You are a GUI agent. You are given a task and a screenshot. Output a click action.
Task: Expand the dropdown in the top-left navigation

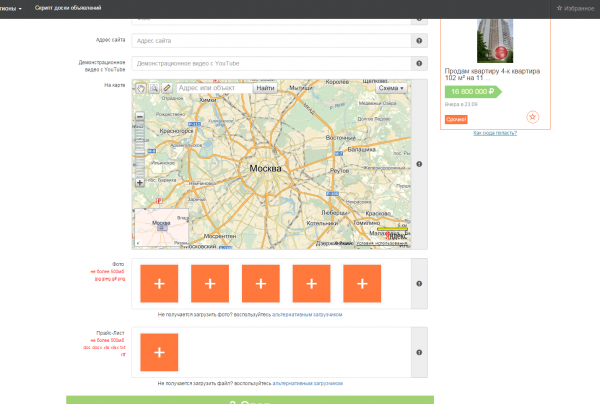[12, 8]
